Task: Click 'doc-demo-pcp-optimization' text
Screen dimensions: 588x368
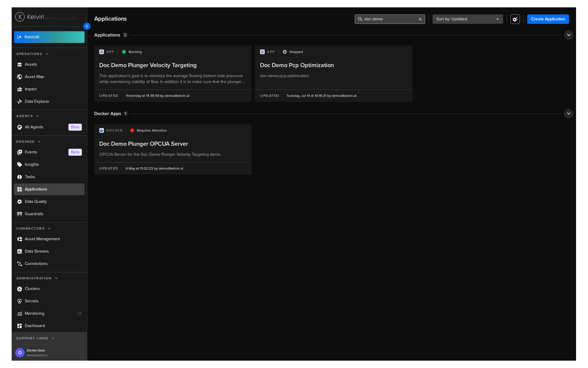Action: coord(285,76)
